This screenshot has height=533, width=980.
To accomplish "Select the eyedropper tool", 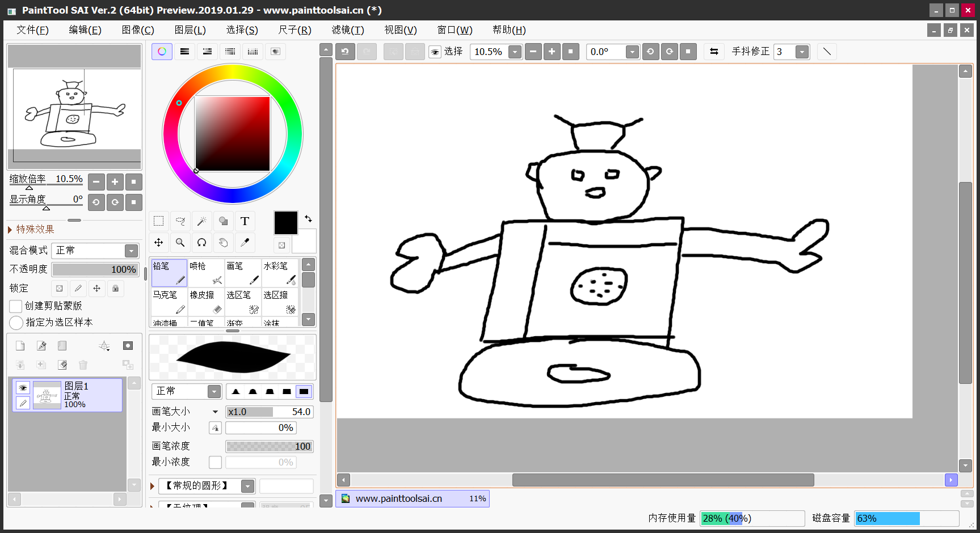I will [x=245, y=242].
